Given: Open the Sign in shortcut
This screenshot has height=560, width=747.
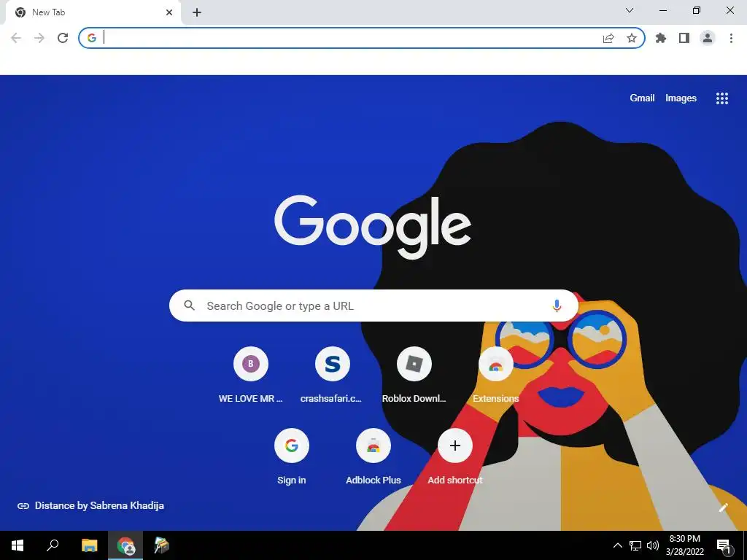Looking at the screenshot, I should [292, 457].
